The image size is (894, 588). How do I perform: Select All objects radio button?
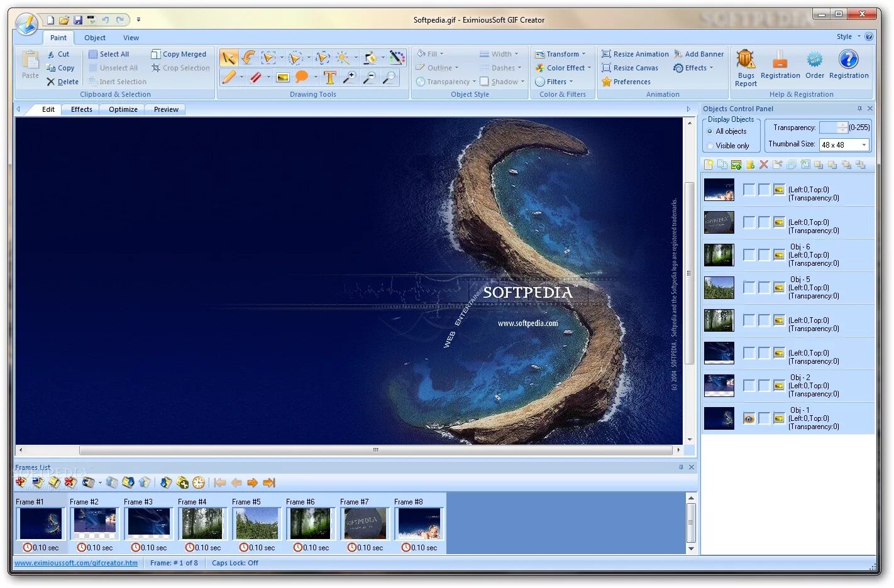[x=710, y=131]
